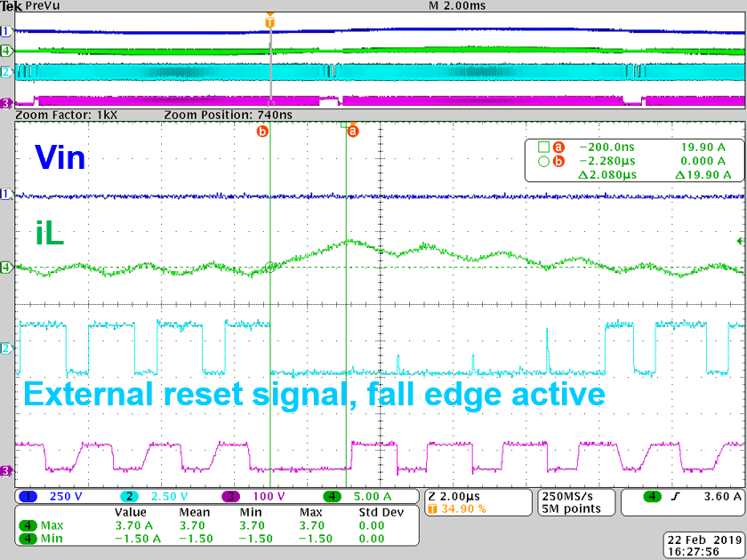This screenshot has height=560, width=747.
Task: Click channel 3 marker in zoomed view
Action: [x=5, y=470]
